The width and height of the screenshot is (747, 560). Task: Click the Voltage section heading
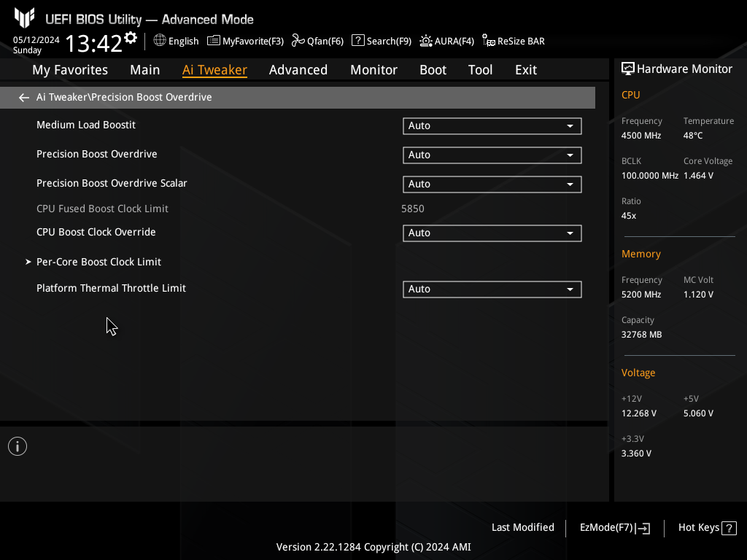tap(638, 373)
